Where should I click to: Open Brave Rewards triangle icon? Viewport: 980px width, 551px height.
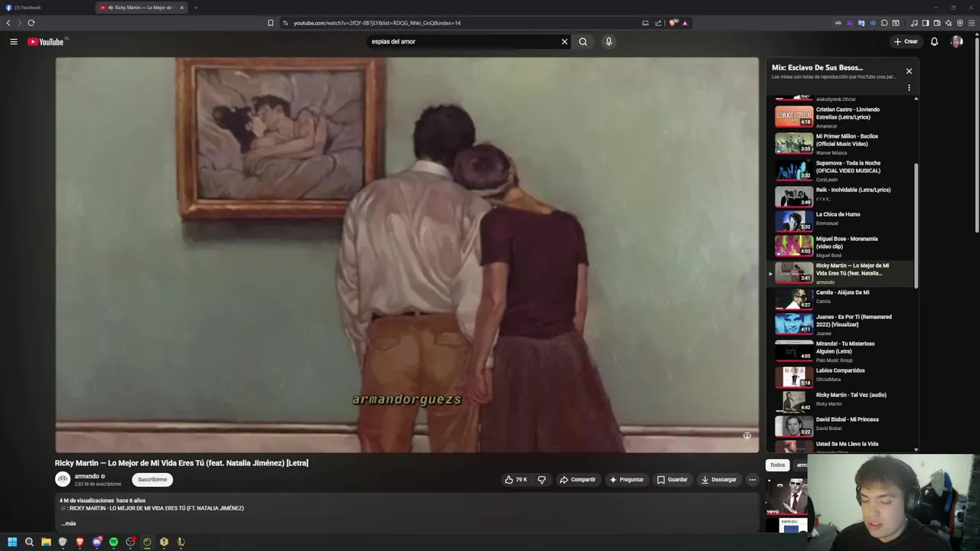coord(684,23)
